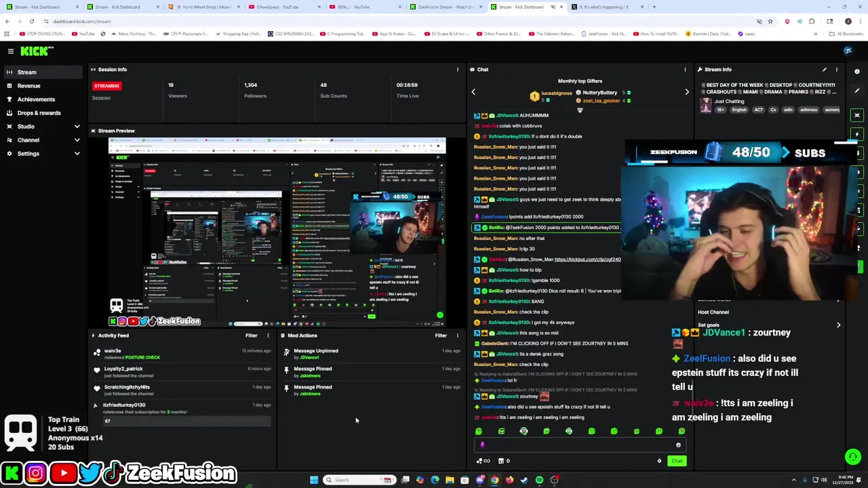The height and width of the screenshot is (488, 868).
Task: Open the Revenue section
Action: point(44,85)
